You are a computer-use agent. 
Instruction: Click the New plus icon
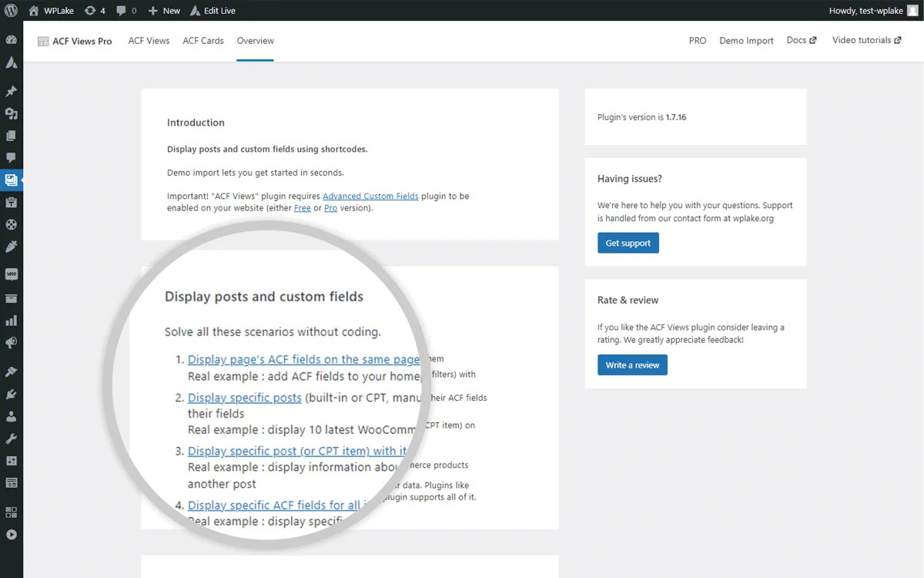coord(152,11)
